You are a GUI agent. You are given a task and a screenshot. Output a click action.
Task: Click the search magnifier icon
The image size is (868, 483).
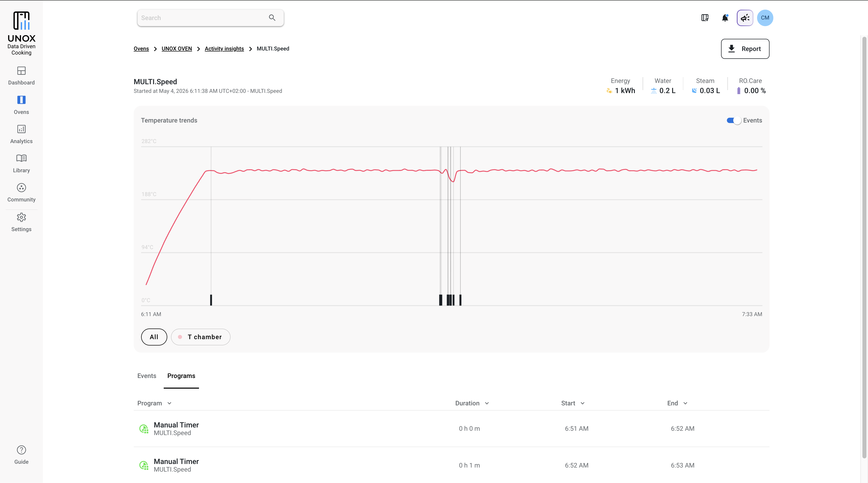tap(272, 18)
